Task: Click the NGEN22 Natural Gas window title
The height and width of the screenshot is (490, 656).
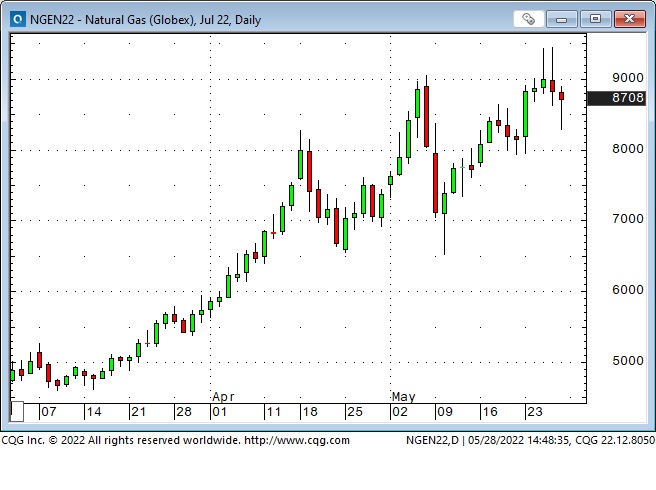Action: 146,20
